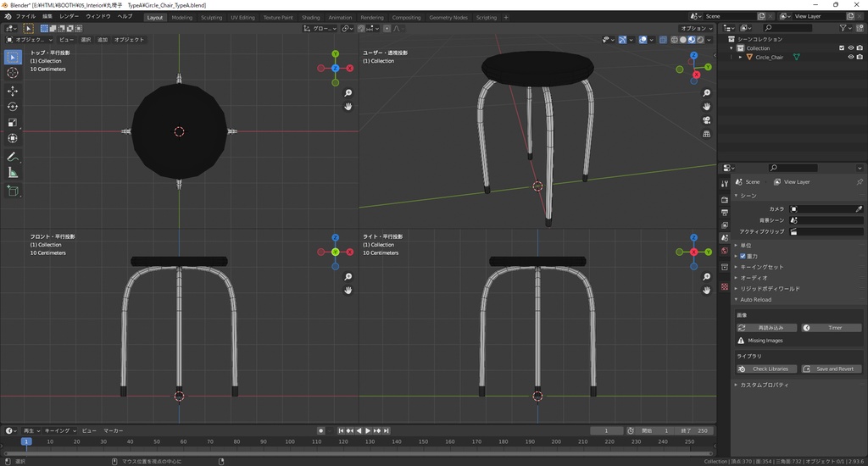Open the World properties tab icon
Image resolution: width=868 pixels, height=466 pixels.
click(724, 251)
